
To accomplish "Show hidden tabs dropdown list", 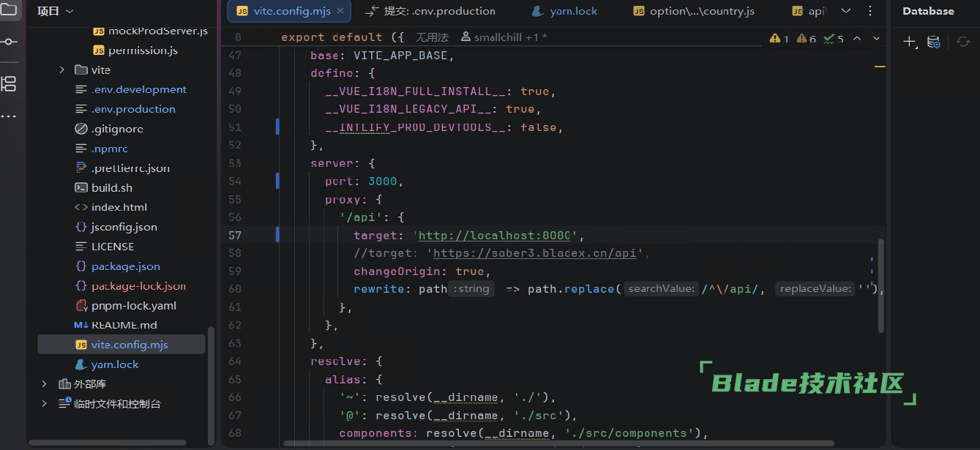I will click(x=846, y=11).
